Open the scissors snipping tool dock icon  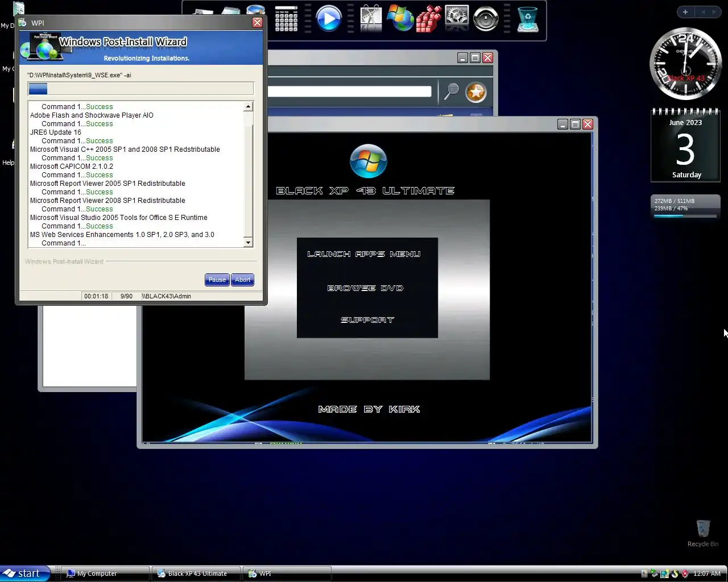pos(371,19)
